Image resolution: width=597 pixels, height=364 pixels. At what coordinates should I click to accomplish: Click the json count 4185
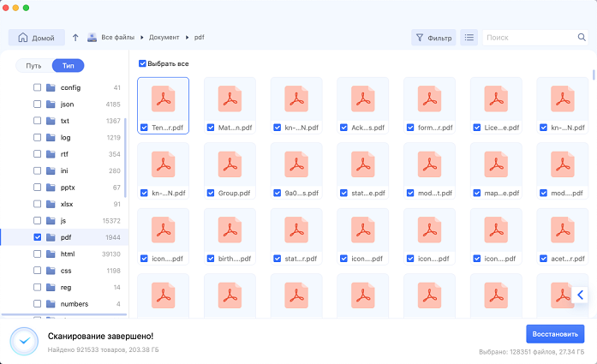[x=113, y=104]
